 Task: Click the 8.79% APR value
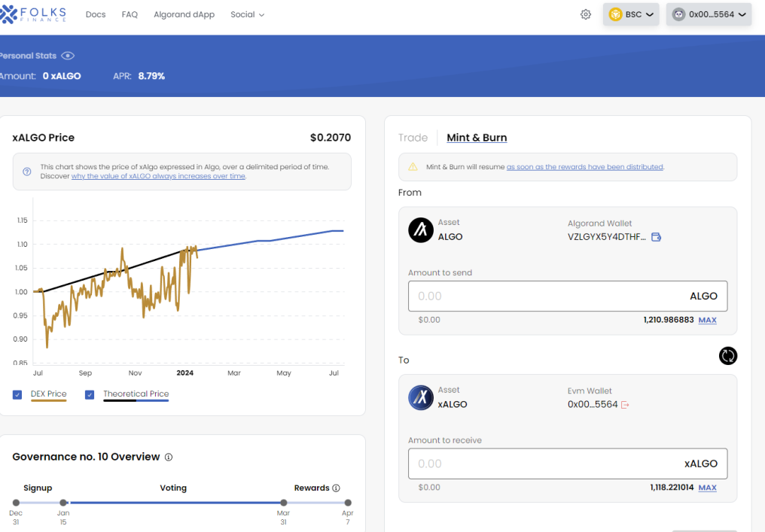pyautogui.click(x=151, y=76)
